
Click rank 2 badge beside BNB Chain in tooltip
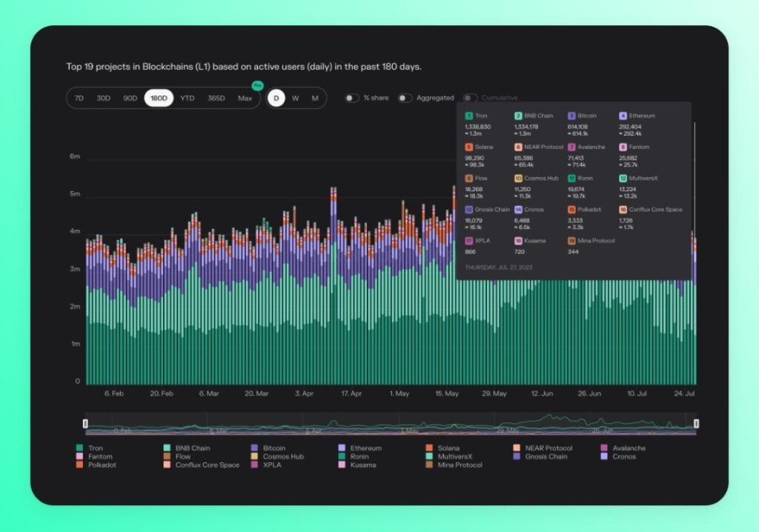[x=518, y=116]
